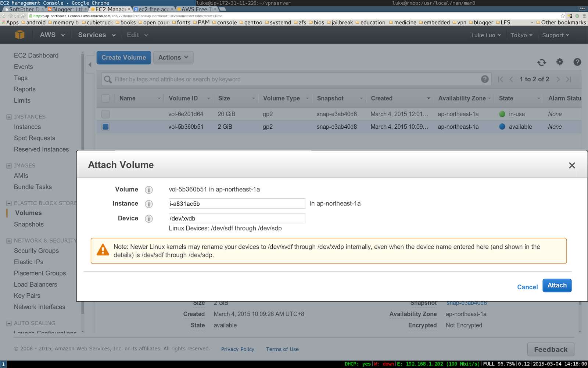Collapse the IMAGES sidebar section
The image size is (588, 368).
click(9, 166)
